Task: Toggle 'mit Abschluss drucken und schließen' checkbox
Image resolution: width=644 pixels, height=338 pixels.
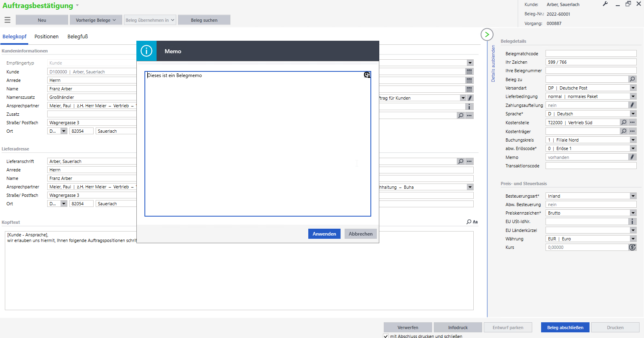Action: 386,336
